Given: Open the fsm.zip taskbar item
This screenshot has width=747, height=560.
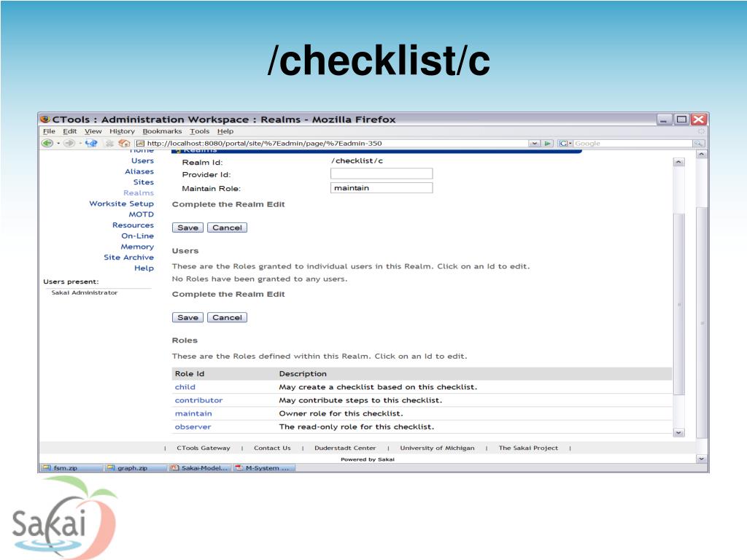Looking at the screenshot, I should 71,468.
